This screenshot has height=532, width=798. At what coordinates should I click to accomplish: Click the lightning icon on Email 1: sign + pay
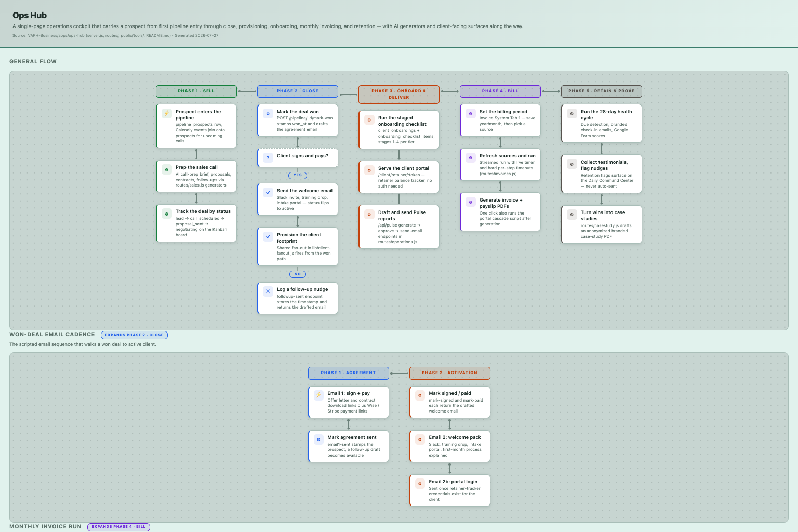coord(318,395)
